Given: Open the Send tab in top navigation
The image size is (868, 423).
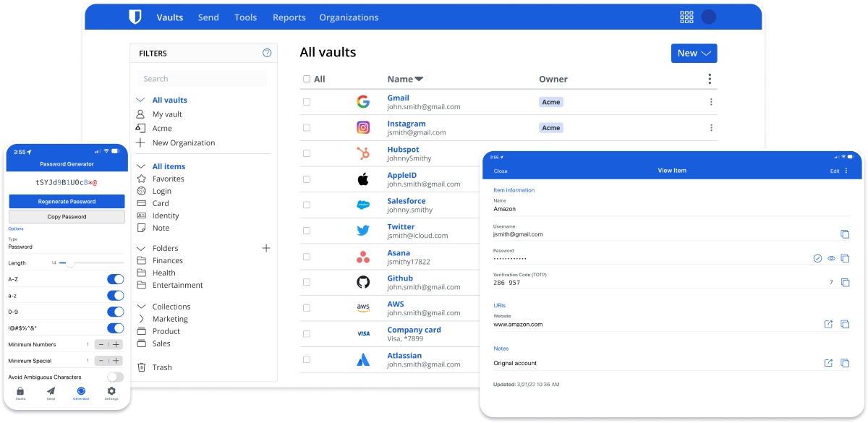Looking at the screenshot, I should pyautogui.click(x=208, y=17).
